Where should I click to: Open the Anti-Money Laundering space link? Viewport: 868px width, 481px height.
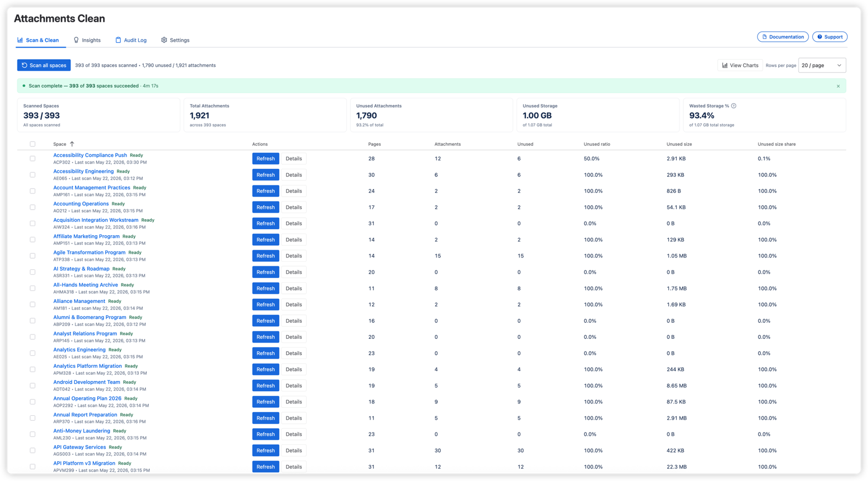click(82, 431)
